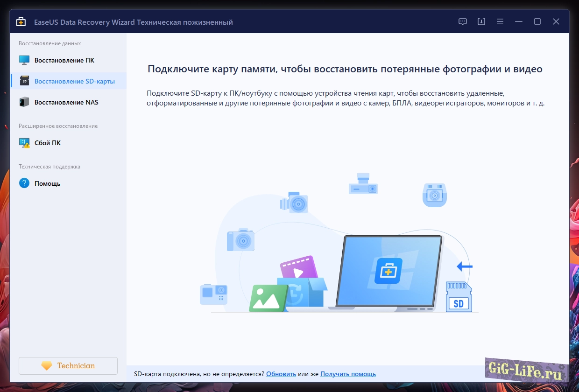This screenshot has width=579, height=392.
Task: Click the Обновить link
Action: pos(281,374)
